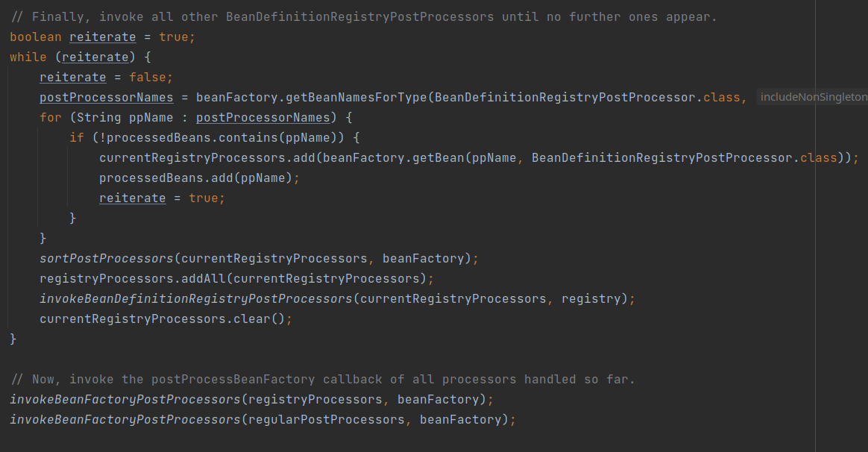Click the 'for' keyword of String ppName loop
Screen dimensions: 868x452
(x=51, y=117)
